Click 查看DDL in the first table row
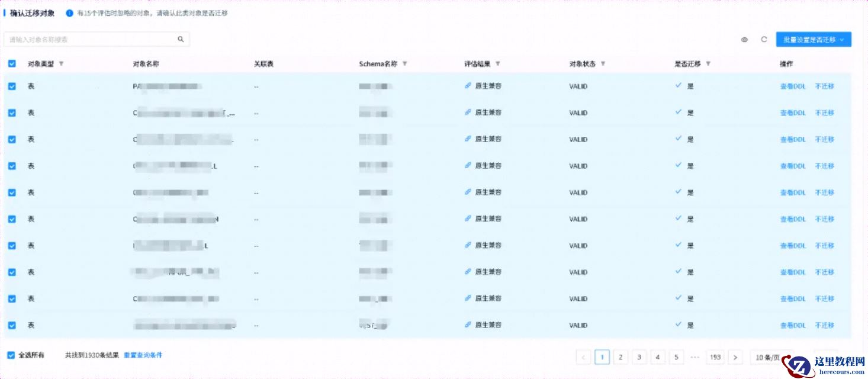 [x=793, y=86]
